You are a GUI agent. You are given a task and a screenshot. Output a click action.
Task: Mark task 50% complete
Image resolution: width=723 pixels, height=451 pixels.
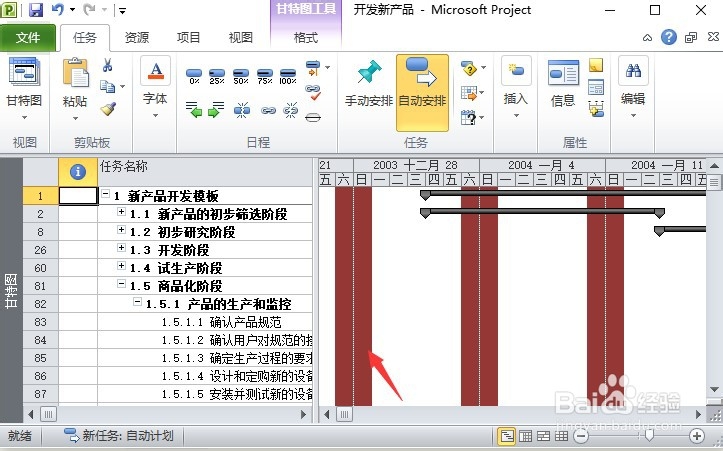tap(241, 76)
